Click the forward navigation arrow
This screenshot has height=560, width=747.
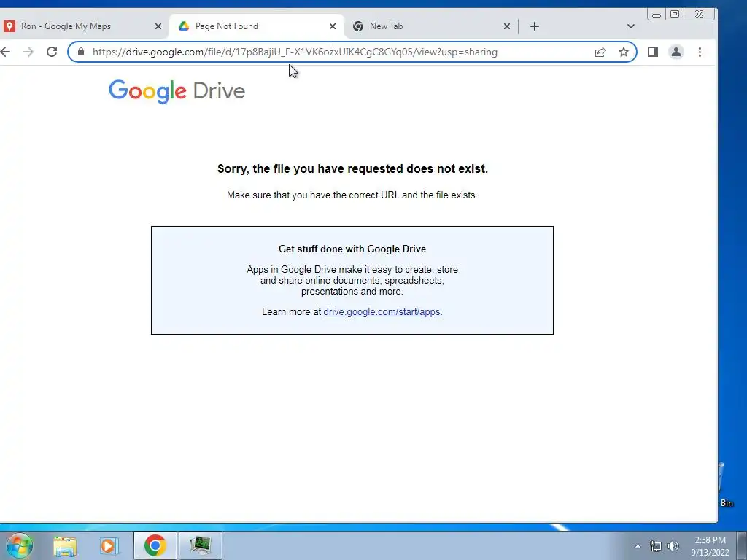tap(28, 52)
